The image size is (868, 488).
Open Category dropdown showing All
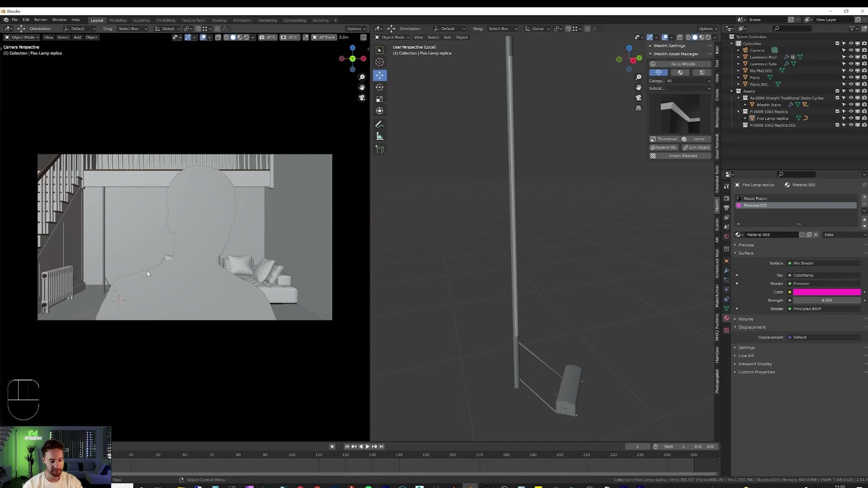point(689,81)
